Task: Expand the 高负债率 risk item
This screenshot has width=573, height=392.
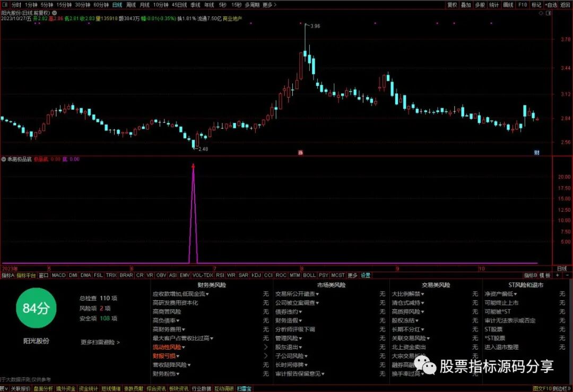Action: 166,320
